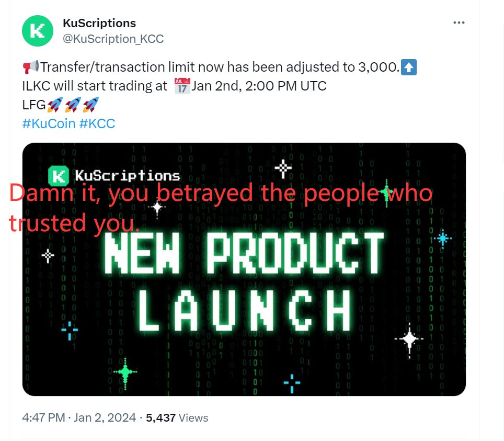Click the tweet text about transfer limit

tap(220, 67)
